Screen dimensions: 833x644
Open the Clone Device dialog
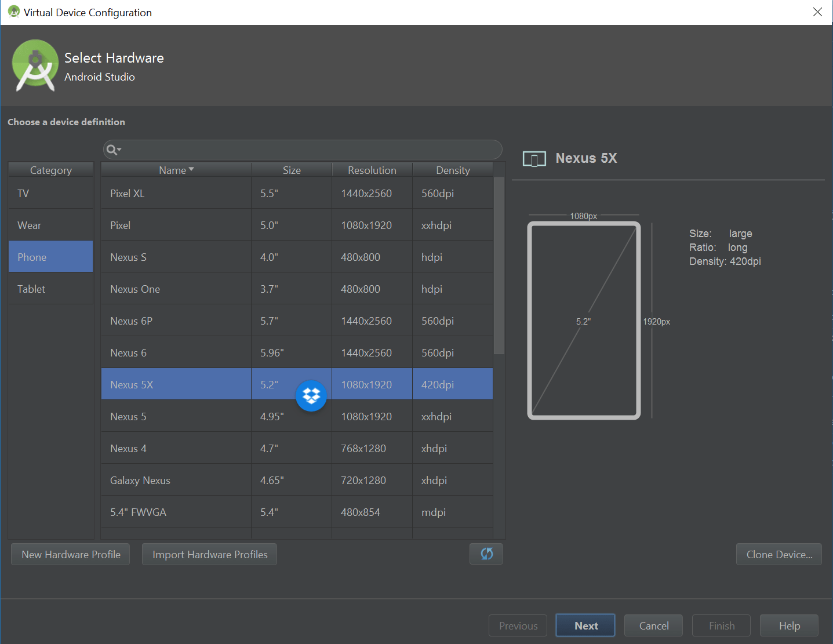779,554
